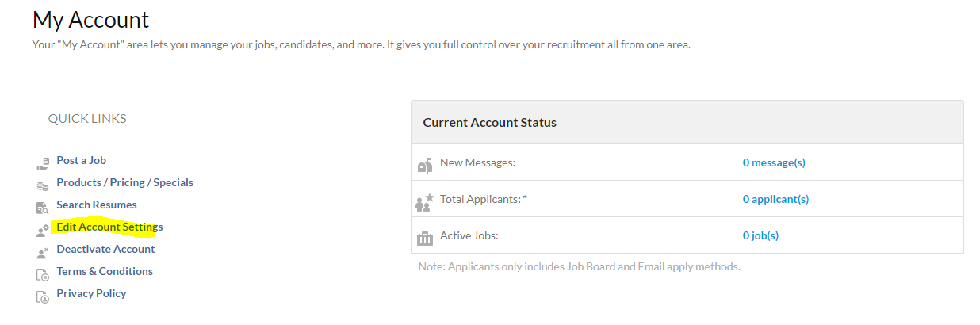The width and height of the screenshot is (980, 325).
Task: Open the Privacy Policy link
Action: [x=91, y=293]
